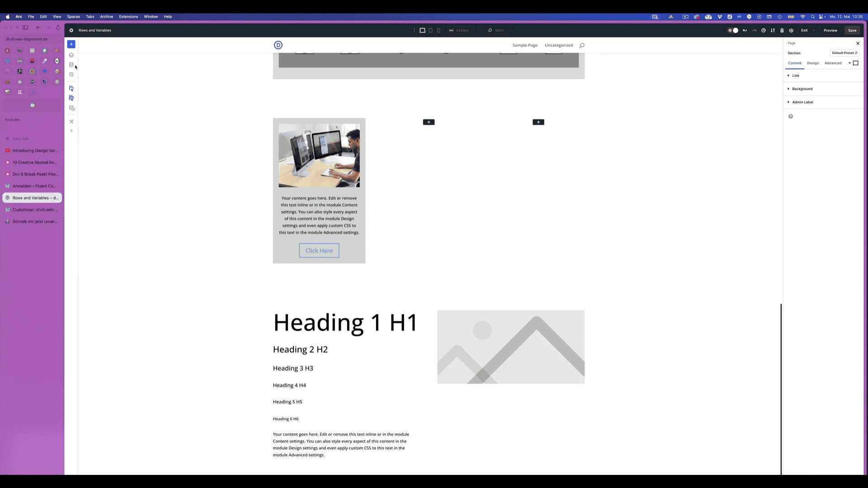
Task: Select the man at computer image
Action: [319, 155]
